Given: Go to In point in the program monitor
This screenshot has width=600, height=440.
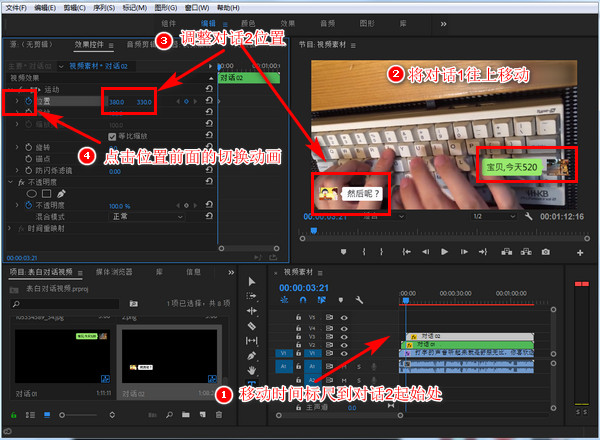Looking at the screenshot, I should click(x=406, y=252).
